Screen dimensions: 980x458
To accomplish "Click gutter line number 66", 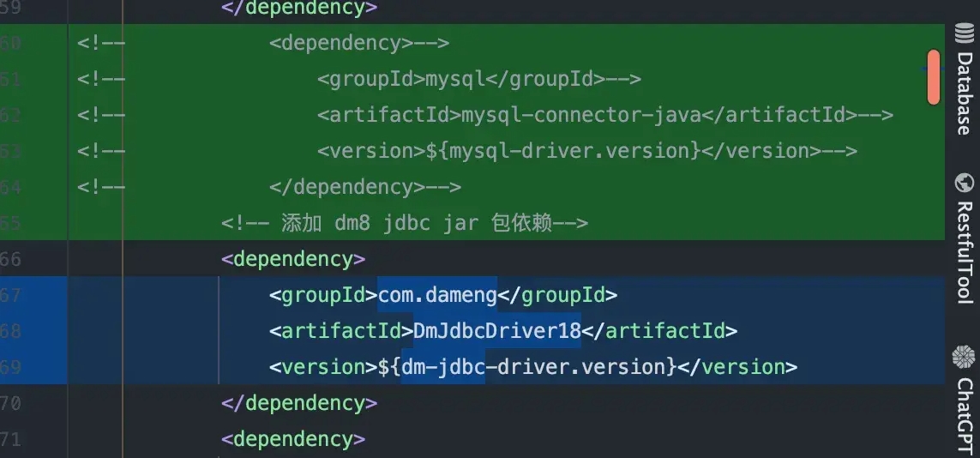I will click(11, 259).
